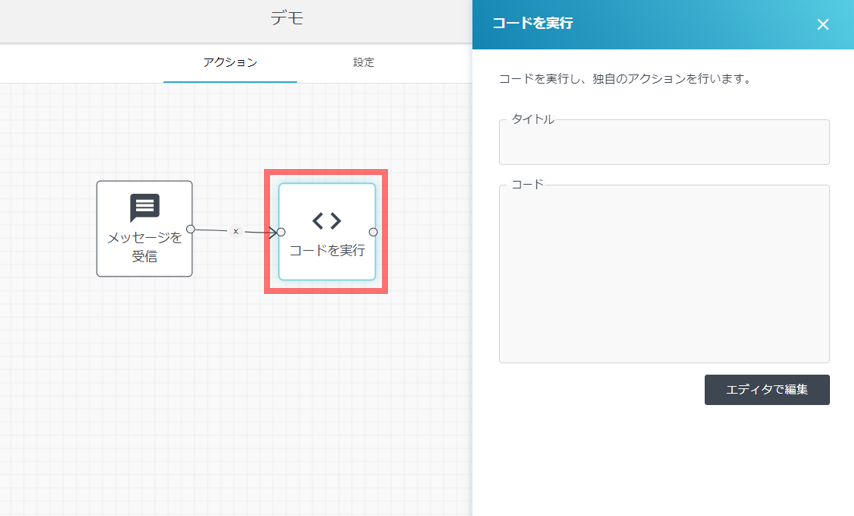Click the chat bubble icon in メッセージを受信 node
This screenshot has width=854, height=516.
[145, 208]
